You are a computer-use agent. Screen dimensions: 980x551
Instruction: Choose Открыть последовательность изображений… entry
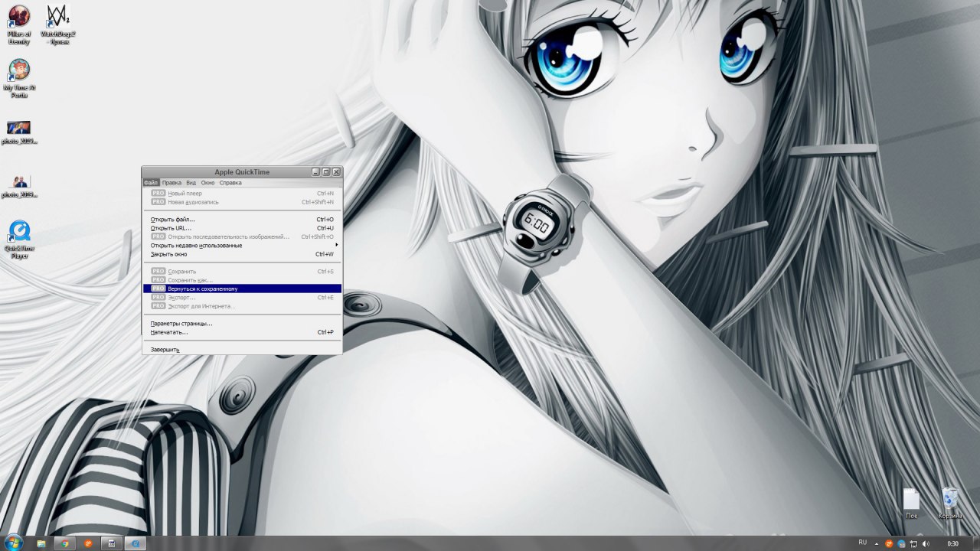(x=242, y=236)
